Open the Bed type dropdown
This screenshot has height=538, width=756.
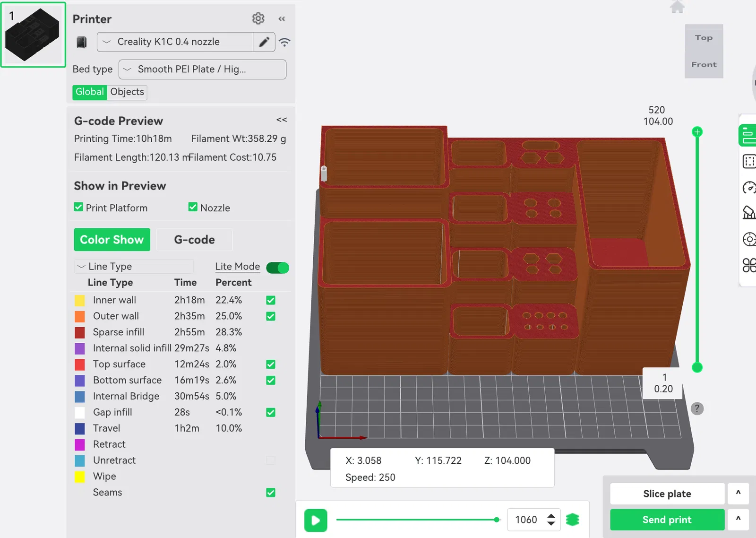click(202, 69)
